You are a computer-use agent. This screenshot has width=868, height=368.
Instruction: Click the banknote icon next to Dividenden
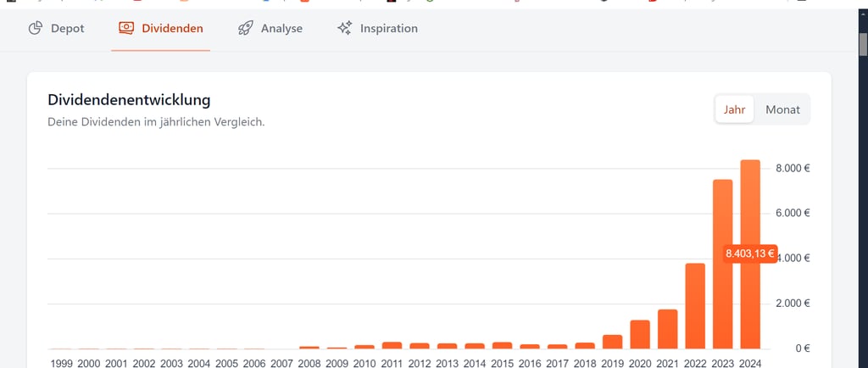(126, 29)
